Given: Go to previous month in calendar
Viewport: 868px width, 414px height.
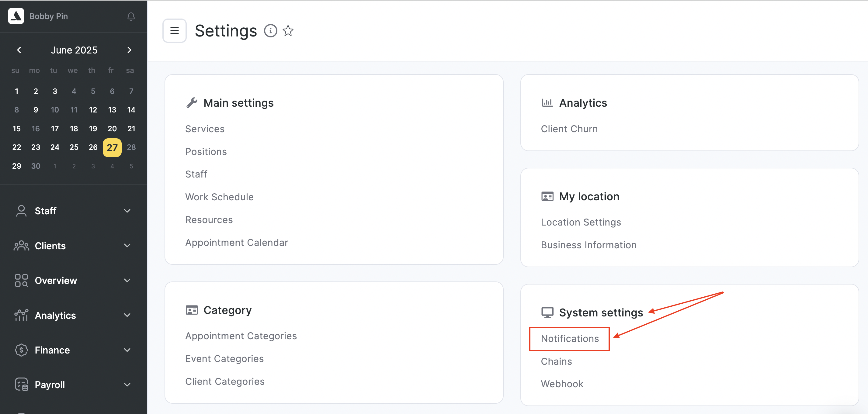Looking at the screenshot, I should coord(19,50).
